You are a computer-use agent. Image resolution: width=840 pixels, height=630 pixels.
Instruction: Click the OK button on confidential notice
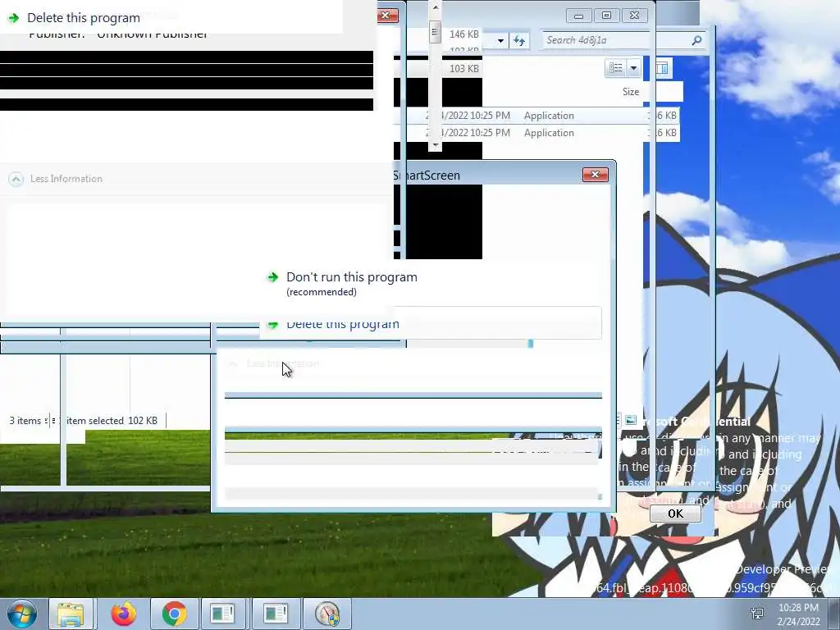tap(675, 514)
